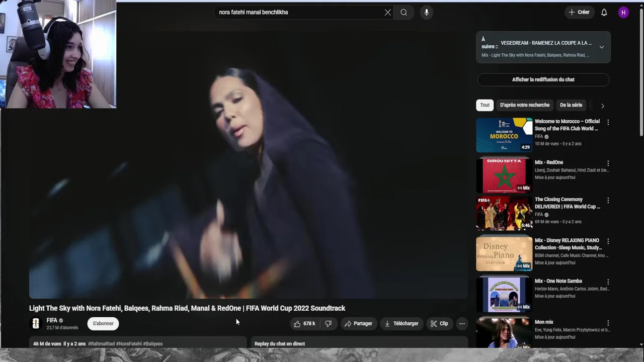Image resolution: width=644 pixels, height=362 pixels.
Task: Select the Tout filter chip
Action: [x=485, y=105]
